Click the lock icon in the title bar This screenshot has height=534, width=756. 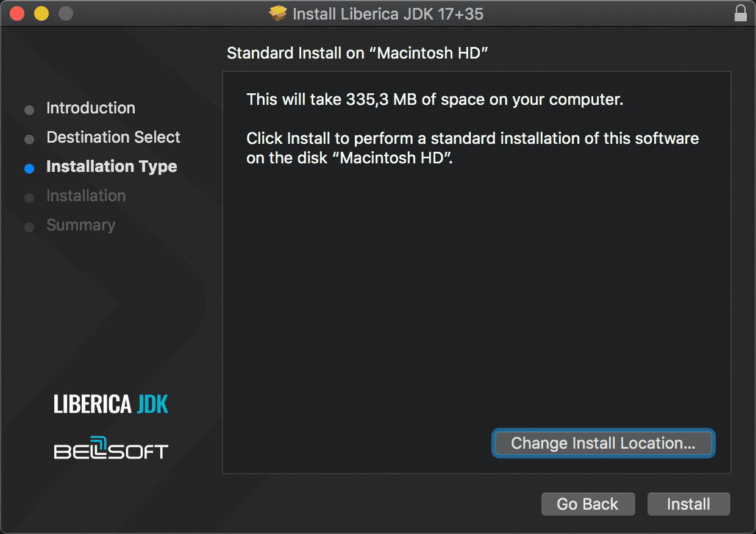pos(740,13)
